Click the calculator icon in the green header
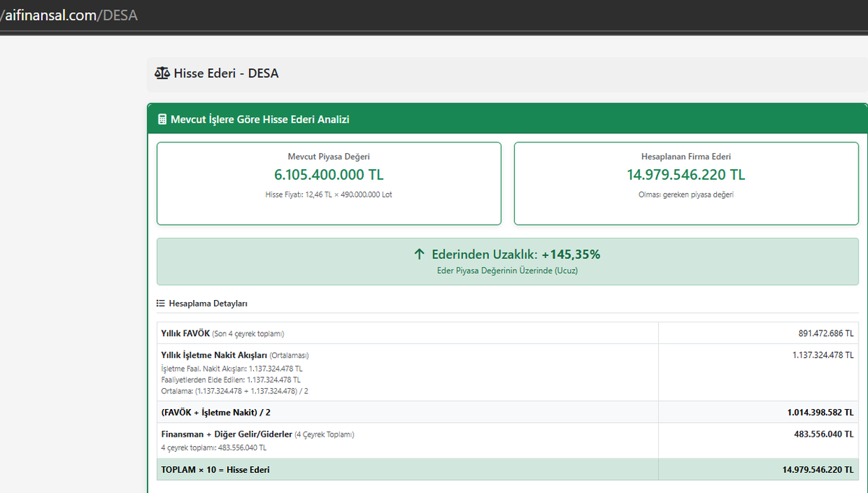Screen dimensions: 868x493 coord(162,119)
